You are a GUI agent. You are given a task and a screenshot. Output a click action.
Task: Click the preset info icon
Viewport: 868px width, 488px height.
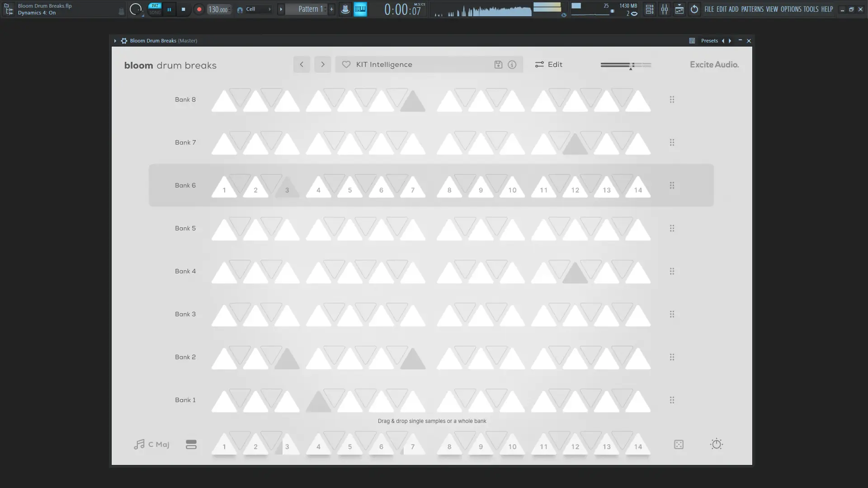click(x=512, y=65)
